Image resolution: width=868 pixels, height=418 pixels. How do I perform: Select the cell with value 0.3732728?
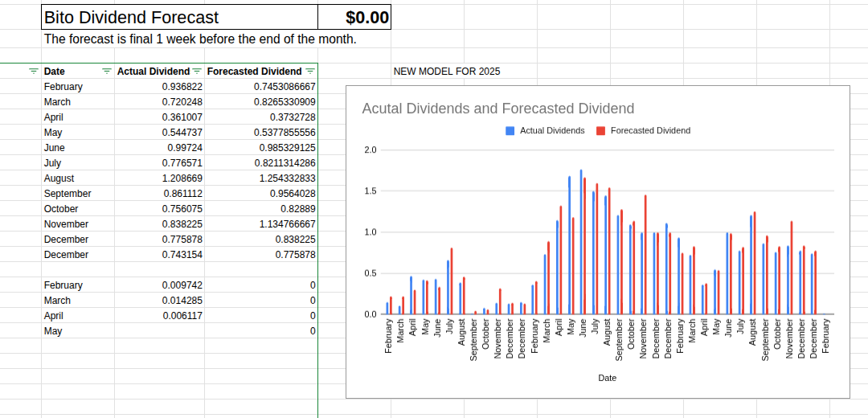pos(261,117)
